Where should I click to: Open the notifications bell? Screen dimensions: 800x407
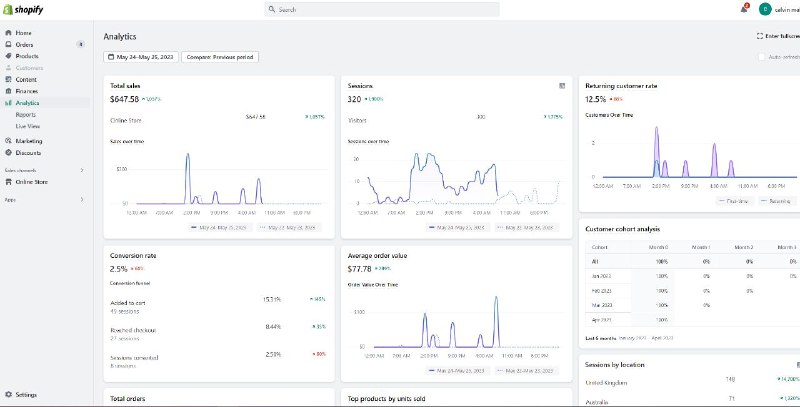[x=744, y=9]
